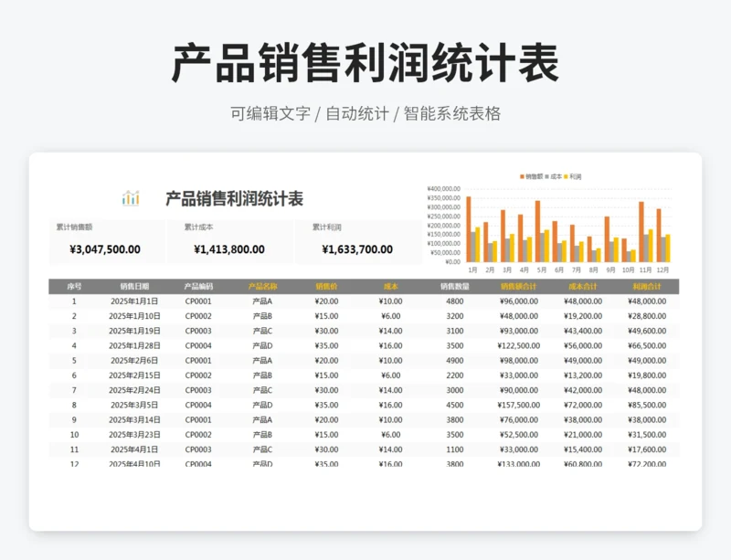731x560 pixels.
Task: Select the 销售日期 column header
Action: (134, 286)
